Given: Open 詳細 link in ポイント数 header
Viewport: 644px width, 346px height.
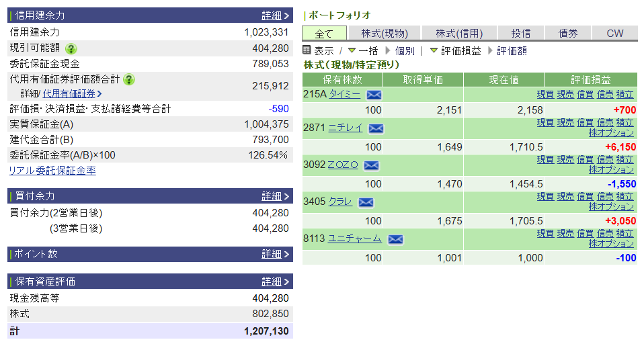Looking at the screenshot, I should pyautogui.click(x=275, y=254).
